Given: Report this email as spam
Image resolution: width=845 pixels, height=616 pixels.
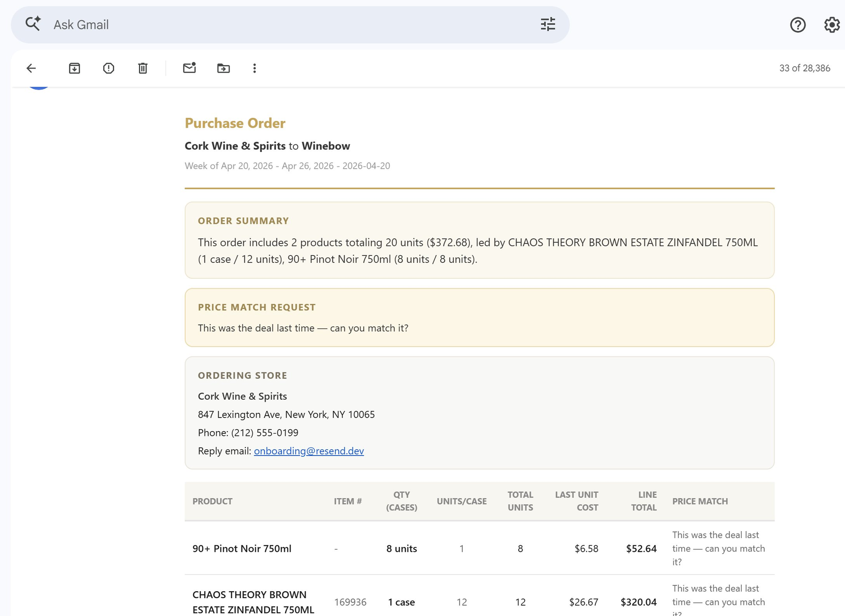Looking at the screenshot, I should click(108, 68).
